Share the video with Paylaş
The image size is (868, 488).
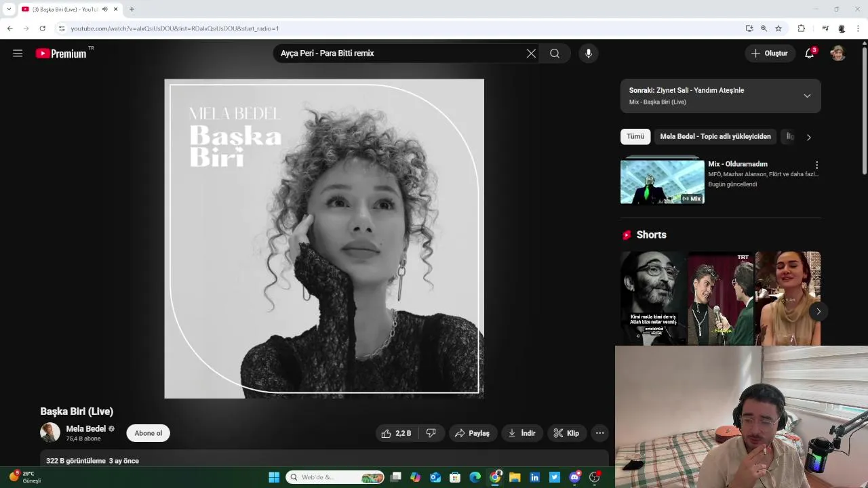[x=473, y=433]
